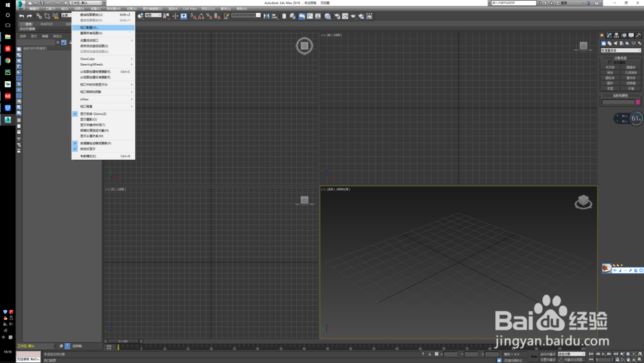Toggle 明暗处理选定对象(H) menu option
Screen dimensions: 644x363
(x=103, y=130)
